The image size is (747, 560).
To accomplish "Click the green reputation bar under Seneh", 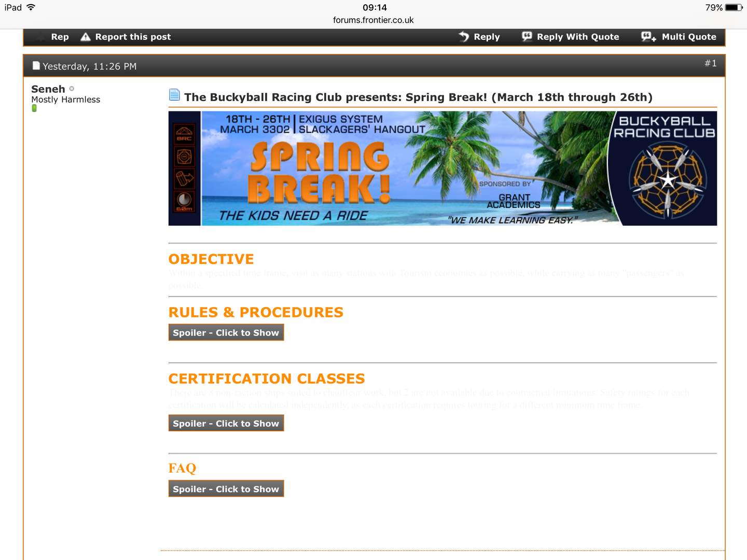I will [x=34, y=108].
